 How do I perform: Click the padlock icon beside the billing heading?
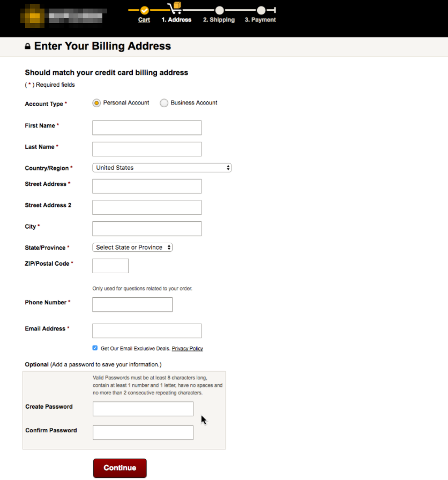point(27,46)
